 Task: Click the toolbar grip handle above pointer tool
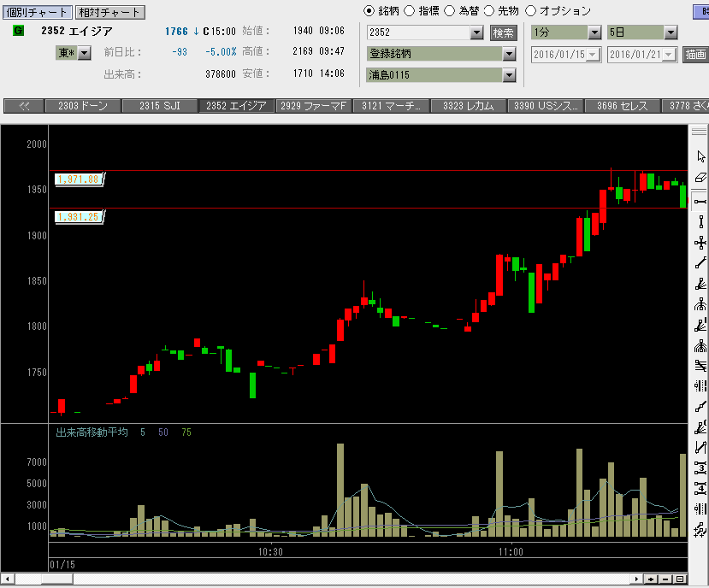(699, 132)
